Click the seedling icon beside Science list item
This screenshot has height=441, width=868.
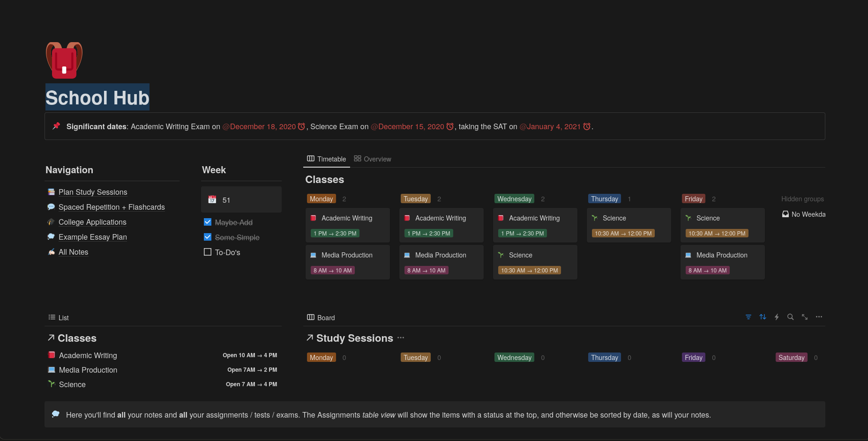tap(52, 384)
